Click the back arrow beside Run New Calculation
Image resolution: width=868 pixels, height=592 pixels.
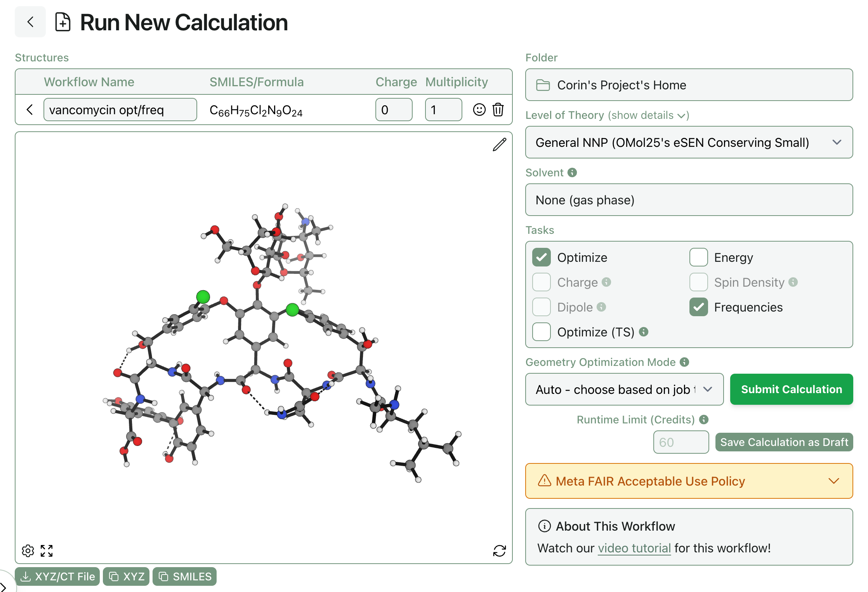click(x=30, y=22)
